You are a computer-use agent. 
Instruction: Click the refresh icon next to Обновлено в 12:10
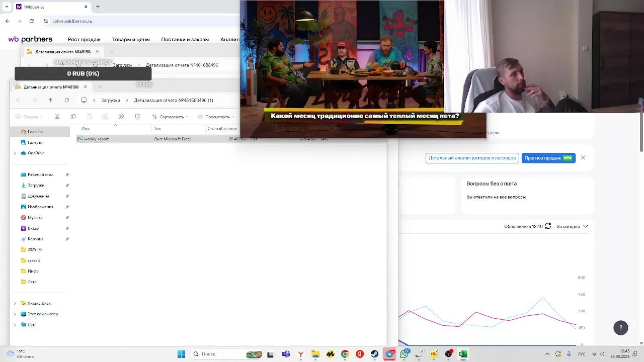click(x=548, y=226)
